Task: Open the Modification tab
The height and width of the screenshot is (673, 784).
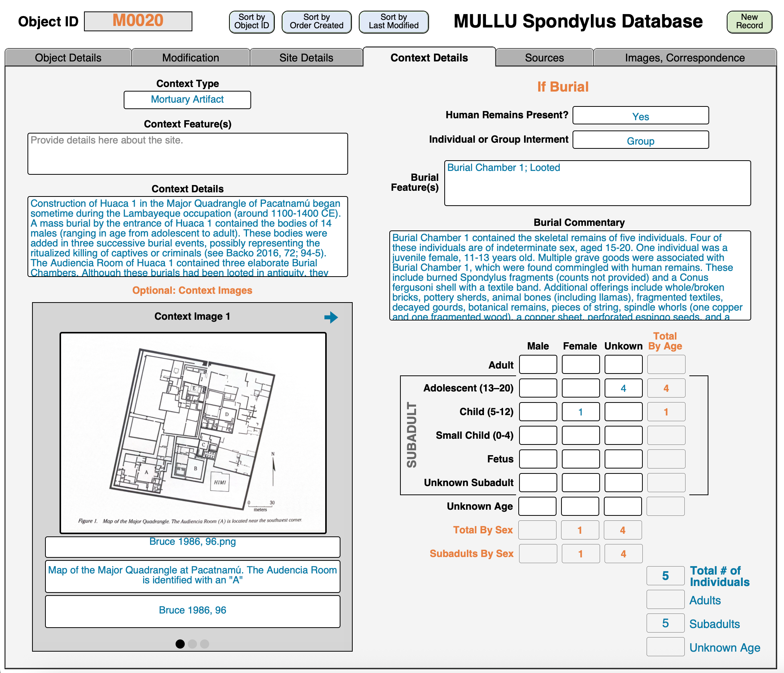Action: (190, 58)
